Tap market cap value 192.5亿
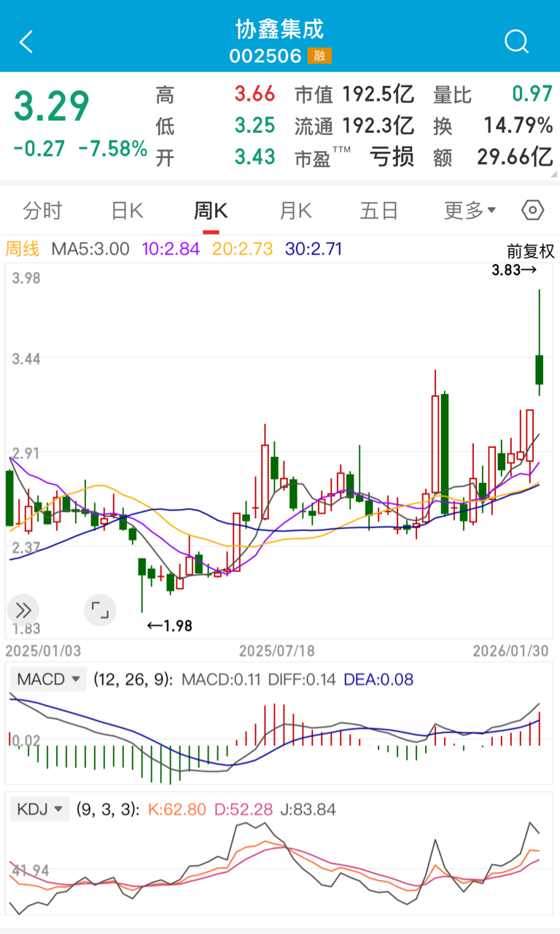560x934 pixels. pyautogui.click(x=378, y=94)
